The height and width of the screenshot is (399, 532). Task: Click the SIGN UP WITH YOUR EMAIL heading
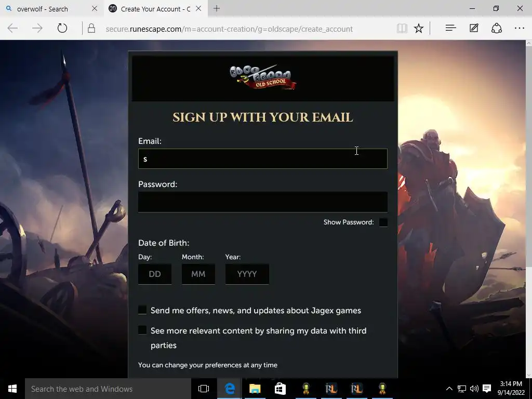click(262, 117)
